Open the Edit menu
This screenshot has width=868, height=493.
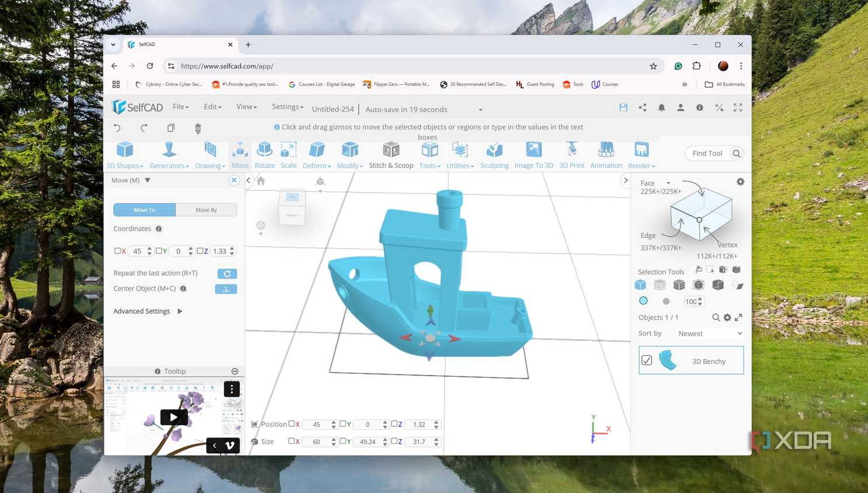pos(213,107)
